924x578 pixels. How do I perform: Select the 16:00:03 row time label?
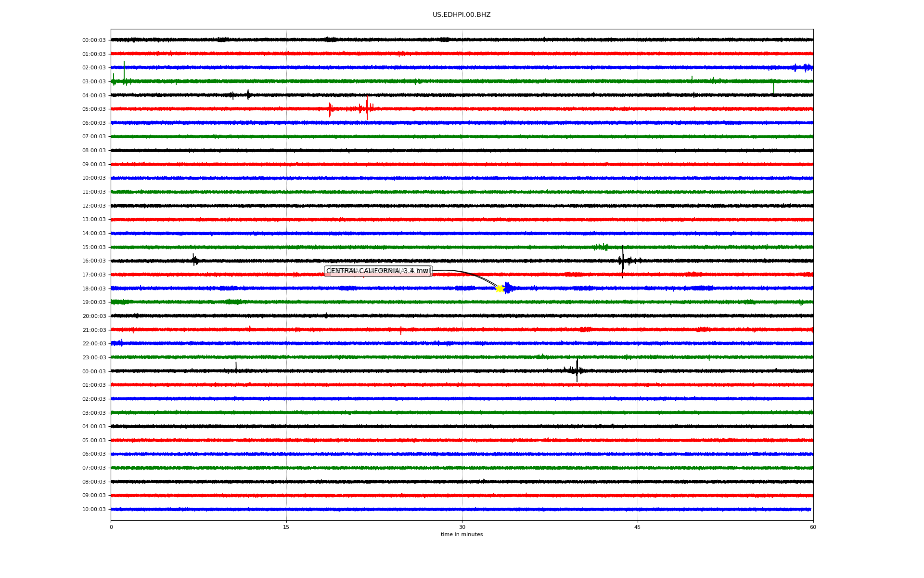coord(94,261)
